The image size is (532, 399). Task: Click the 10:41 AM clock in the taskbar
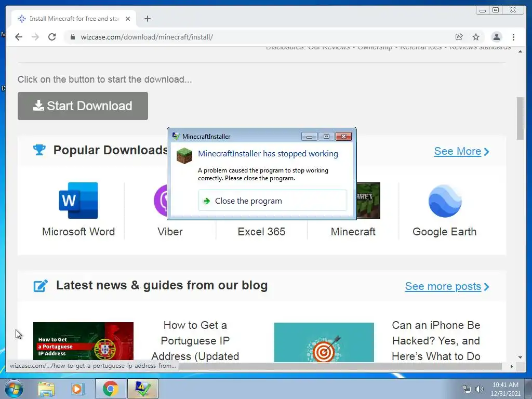coord(505,385)
